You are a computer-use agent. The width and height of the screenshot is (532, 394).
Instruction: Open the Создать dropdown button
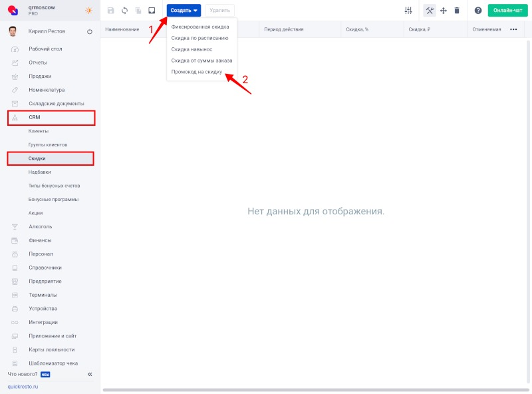184,11
